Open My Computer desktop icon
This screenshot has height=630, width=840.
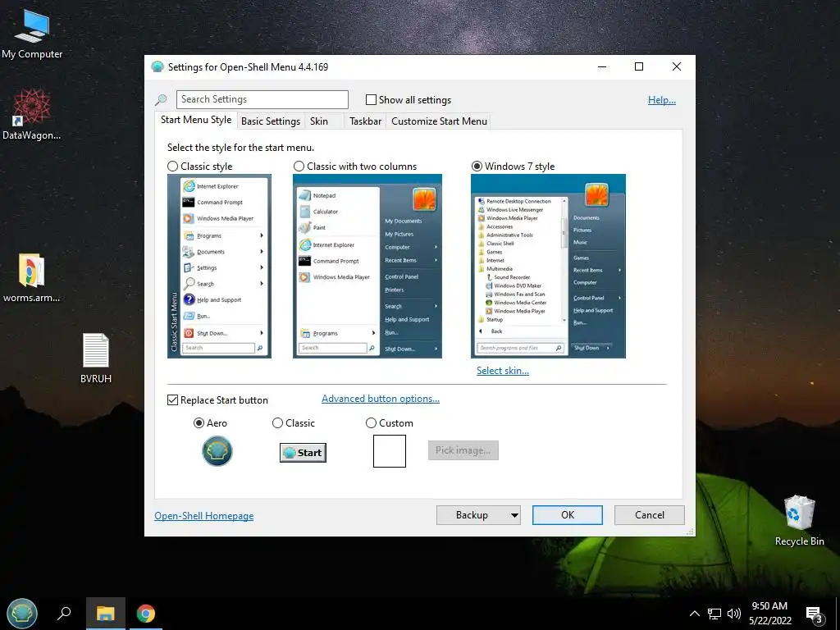point(32,34)
